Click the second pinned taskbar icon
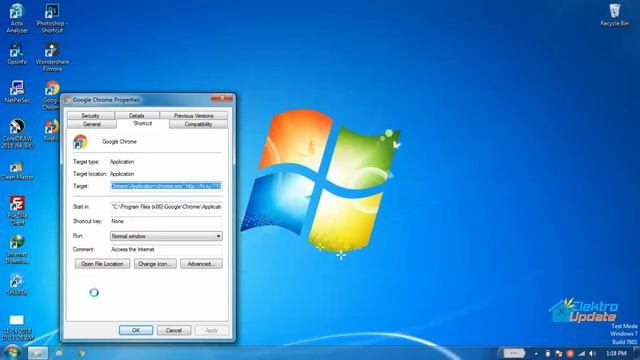The width and height of the screenshot is (640, 360). pos(60,353)
